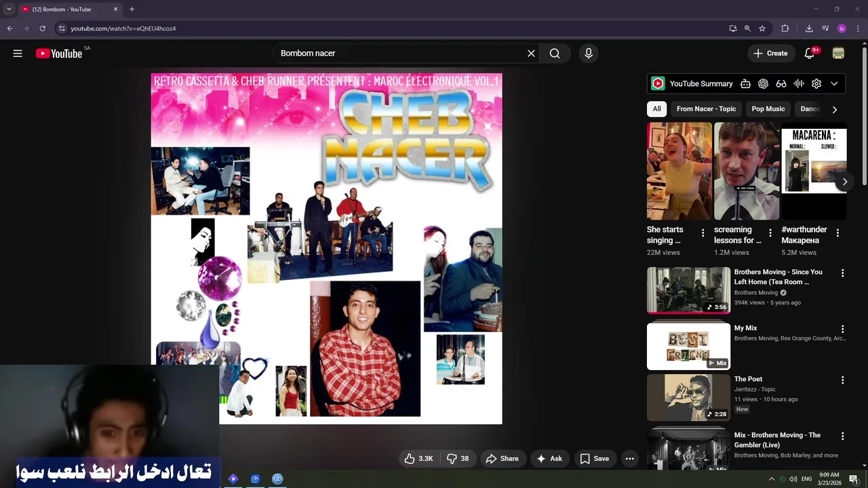The height and width of the screenshot is (488, 868).
Task: Open Mix - Brothers Moving The Gambler title
Action: pyautogui.click(x=777, y=440)
